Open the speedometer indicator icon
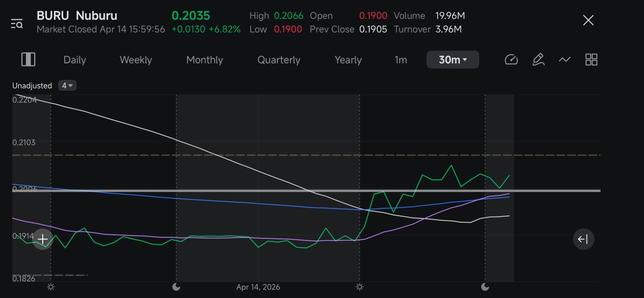The image size is (644, 298). point(511,60)
